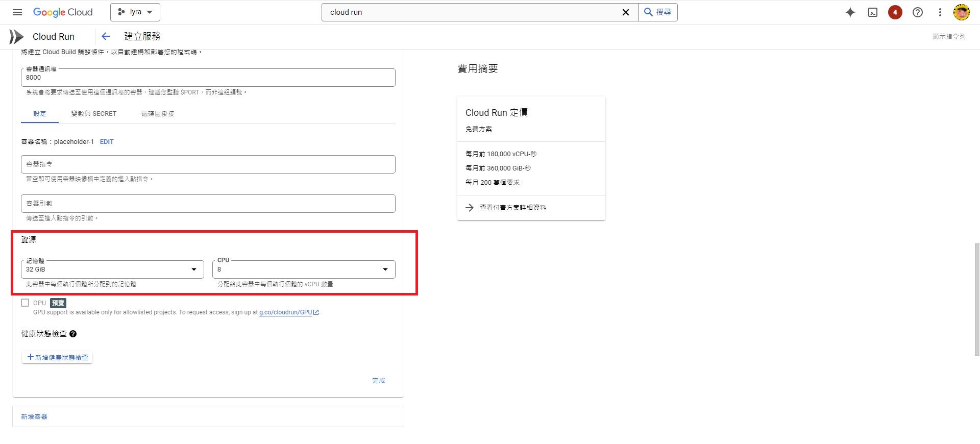This screenshot has width=980, height=444.
Task: Open the help question mark menu
Action: tap(918, 12)
